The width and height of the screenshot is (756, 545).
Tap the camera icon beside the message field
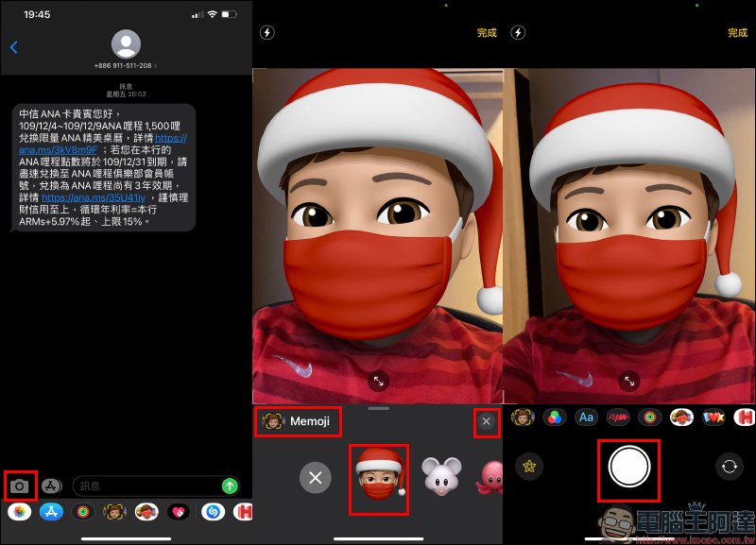point(19,485)
